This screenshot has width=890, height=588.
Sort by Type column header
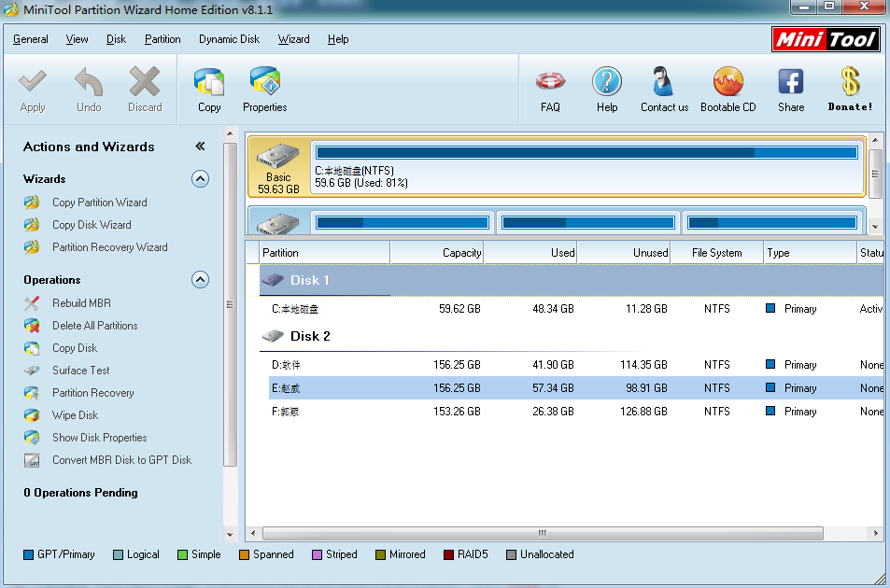coord(810,253)
